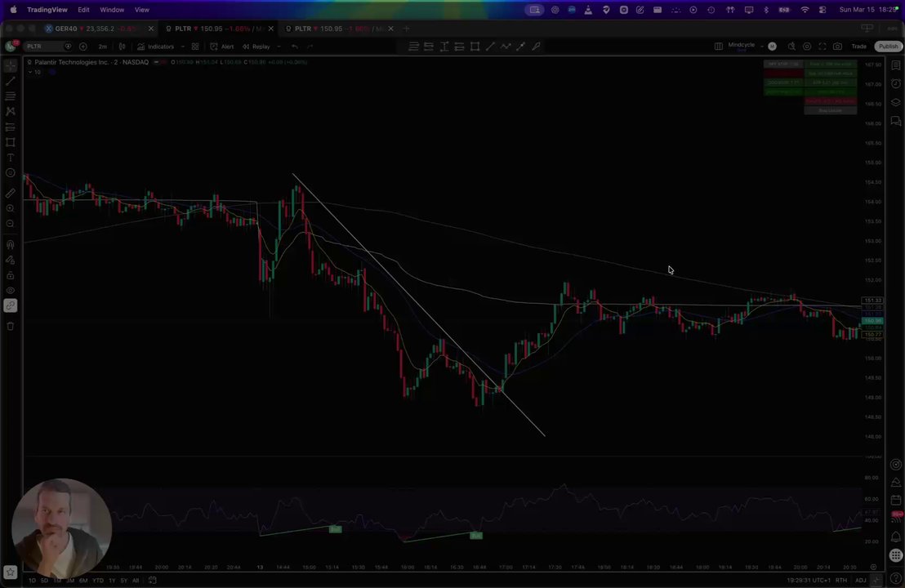Click the Trade button
905x588 pixels.
pyautogui.click(x=858, y=47)
